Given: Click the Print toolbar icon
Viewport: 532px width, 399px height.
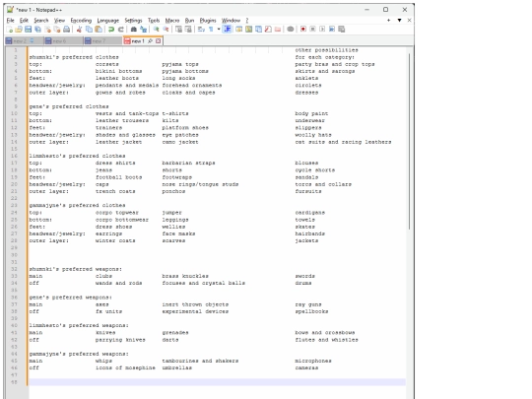Looking at the screenshot, I should coord(67,30).
